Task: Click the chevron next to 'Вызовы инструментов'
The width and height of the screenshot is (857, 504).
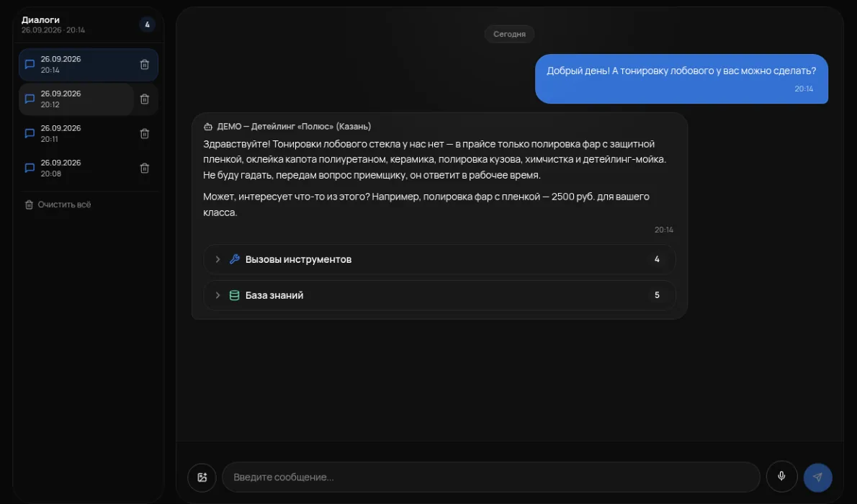Action: pos(217,259)
